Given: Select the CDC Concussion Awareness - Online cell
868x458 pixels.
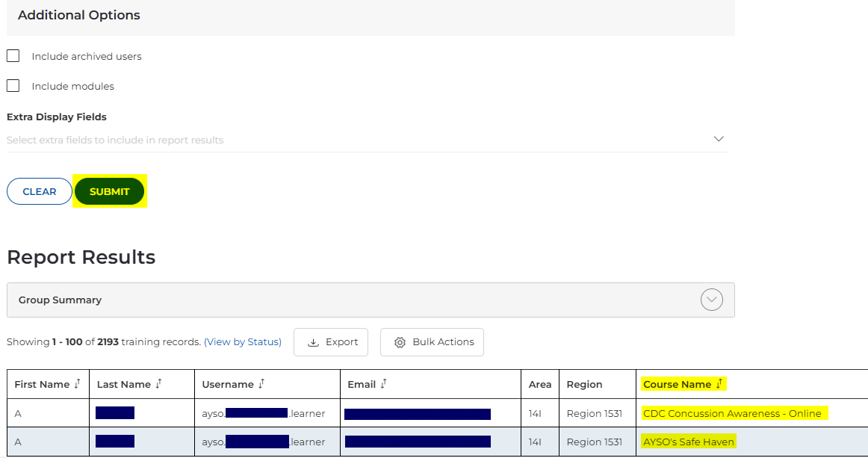Looking at the screenshot, I should click(x=732, y=413).
